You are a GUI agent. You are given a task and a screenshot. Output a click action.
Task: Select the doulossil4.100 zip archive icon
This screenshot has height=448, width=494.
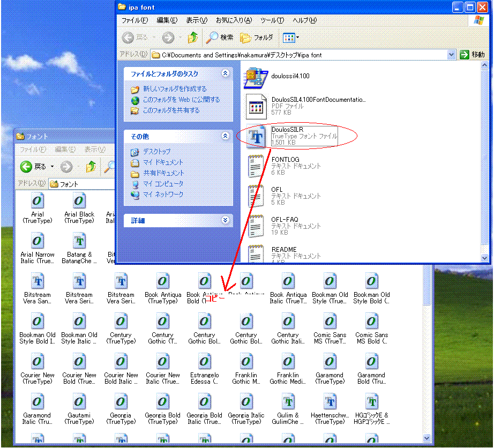(x=256, y=77)
